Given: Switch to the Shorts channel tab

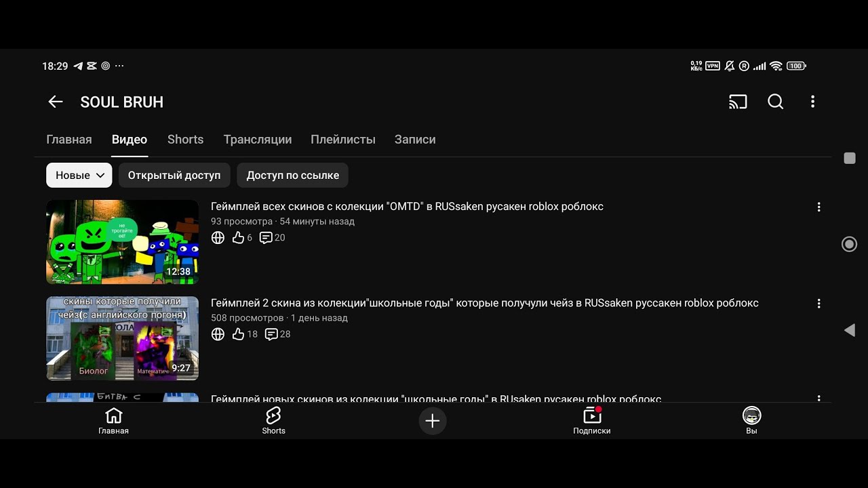Looking at the screenshot, I should pyautogui.click(x=186, y=140).
